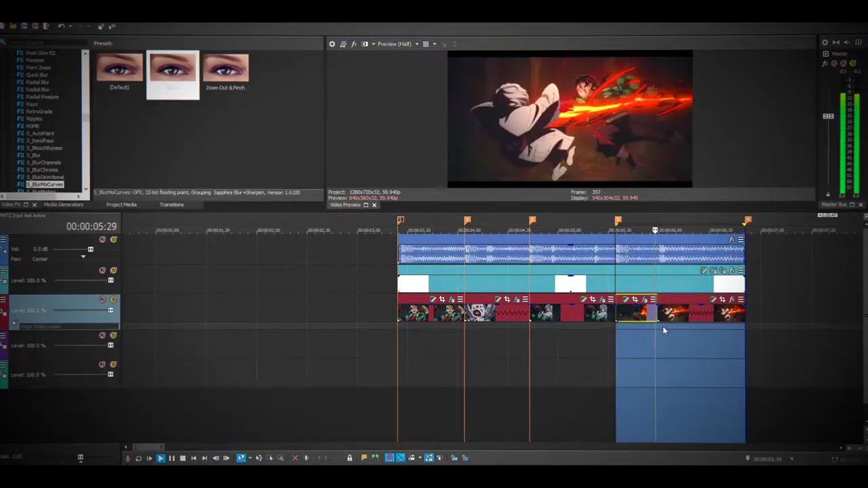868x488 pixels.
Task: Mute audio track 1
Action: coord(102,239)
